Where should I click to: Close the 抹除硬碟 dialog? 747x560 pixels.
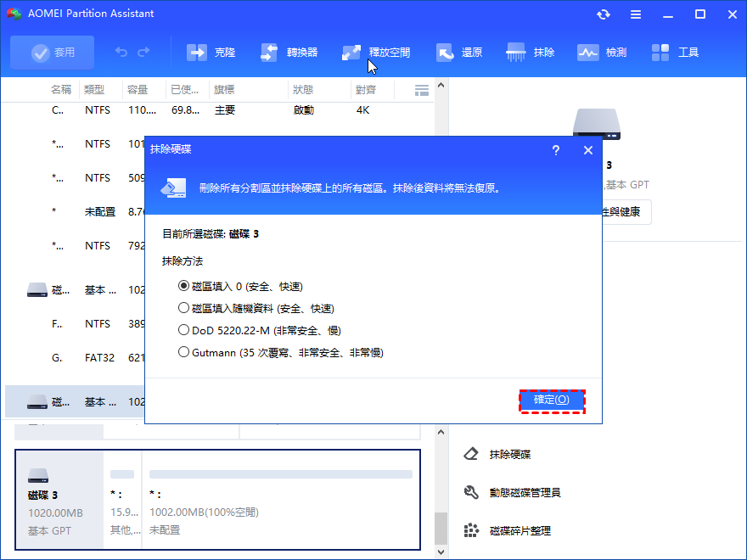[x=588, y=150]
